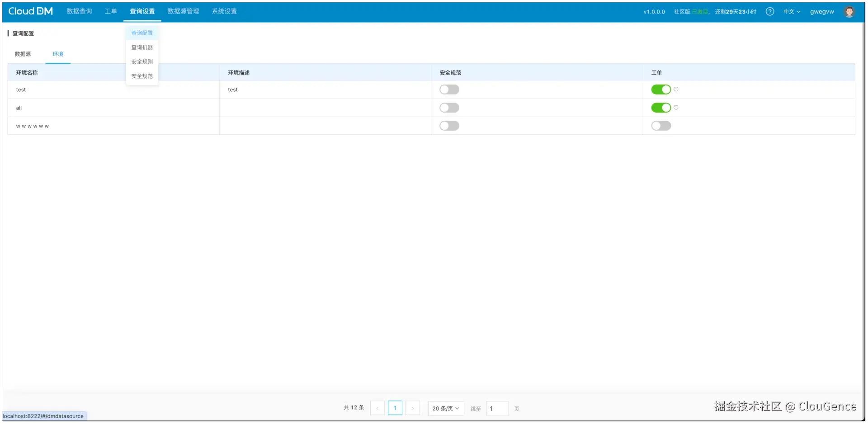Click page number 1 button
This screenshot has height=424, width=868.
click(x=395, y=408)
